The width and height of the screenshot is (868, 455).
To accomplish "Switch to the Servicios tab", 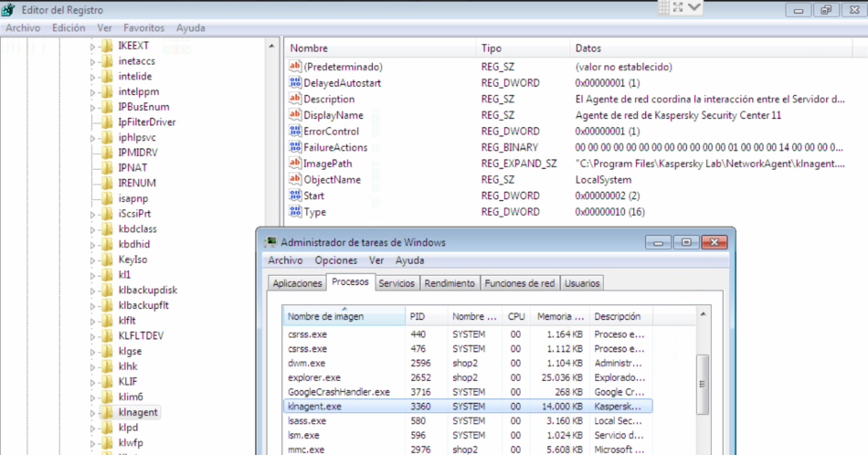I will [x=397, y=283].
